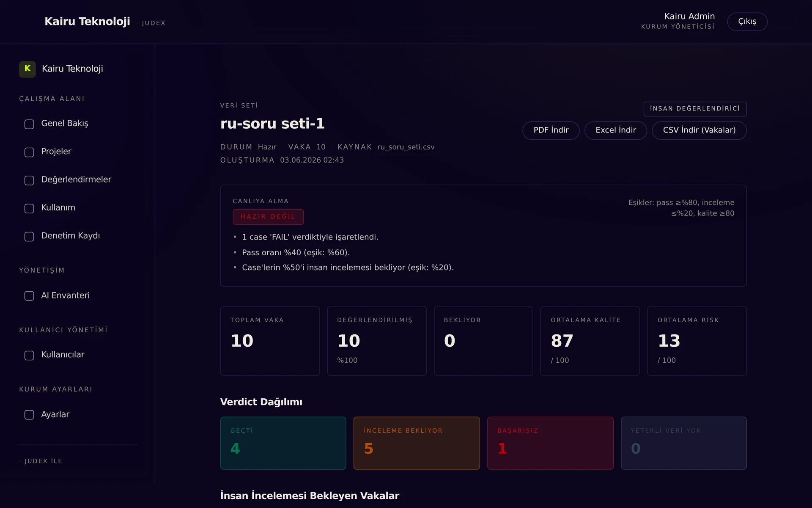Click the KURUM YÖNETİCİSİ role label
The image size is (812, 508).
(x=678, y=27)
